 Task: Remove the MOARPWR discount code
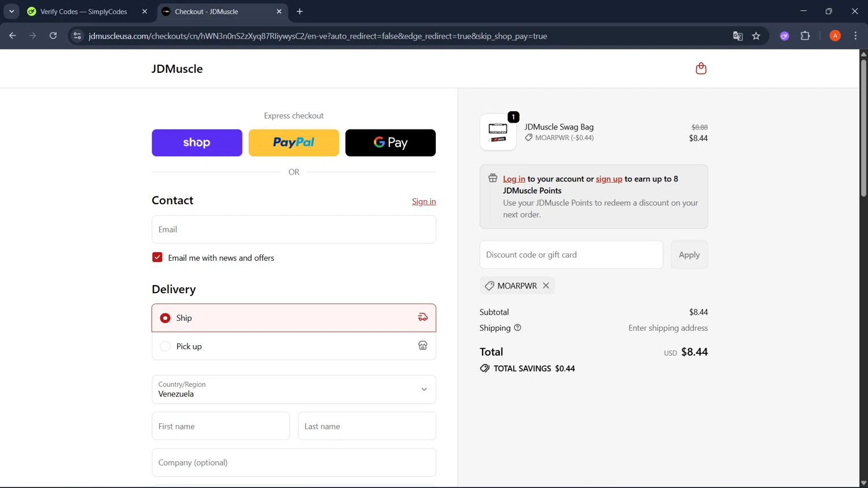tap(546, 286)
